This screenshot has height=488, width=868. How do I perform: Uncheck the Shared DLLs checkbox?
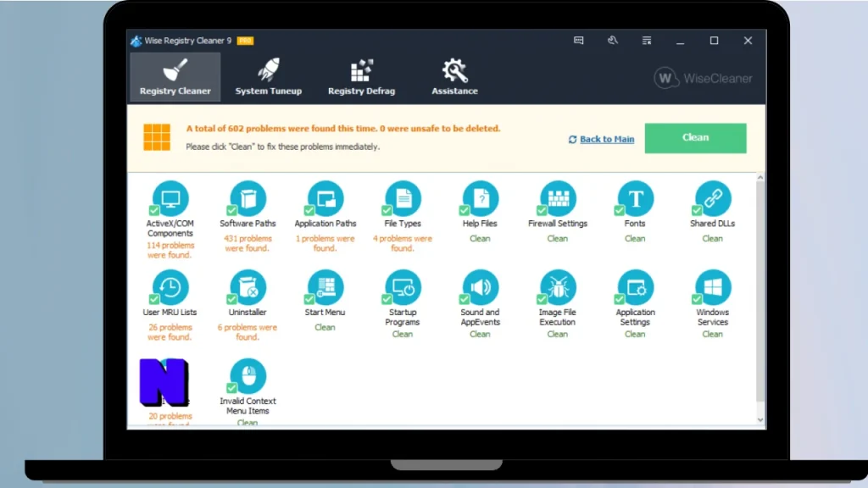[697, 210]
